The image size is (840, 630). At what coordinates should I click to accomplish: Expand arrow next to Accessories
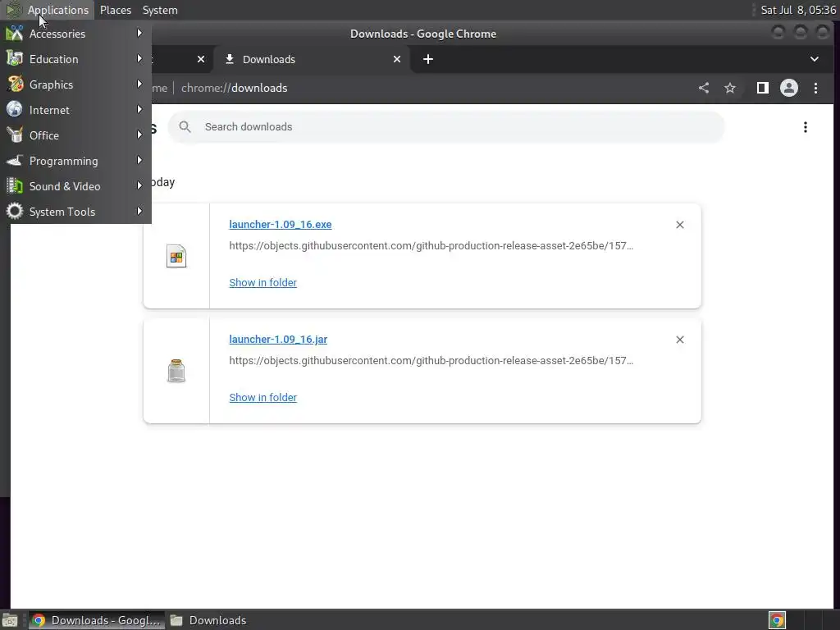139,33
